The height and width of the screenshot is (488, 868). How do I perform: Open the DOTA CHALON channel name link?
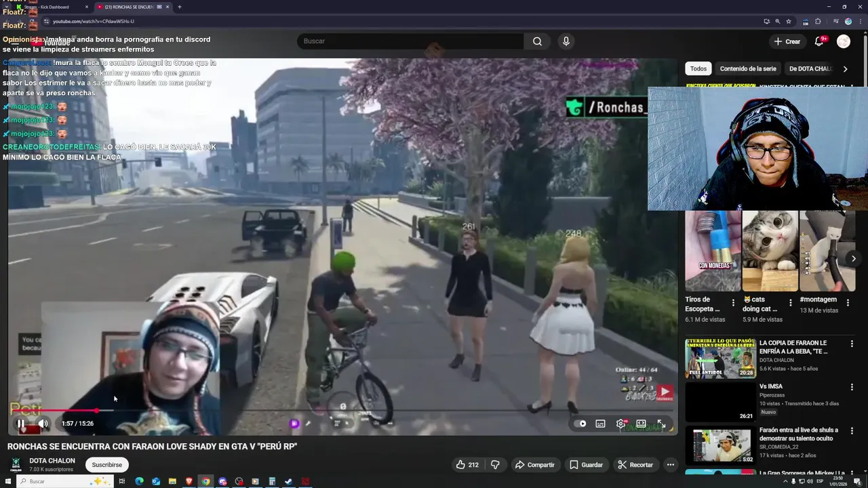[x=52, y=461]
